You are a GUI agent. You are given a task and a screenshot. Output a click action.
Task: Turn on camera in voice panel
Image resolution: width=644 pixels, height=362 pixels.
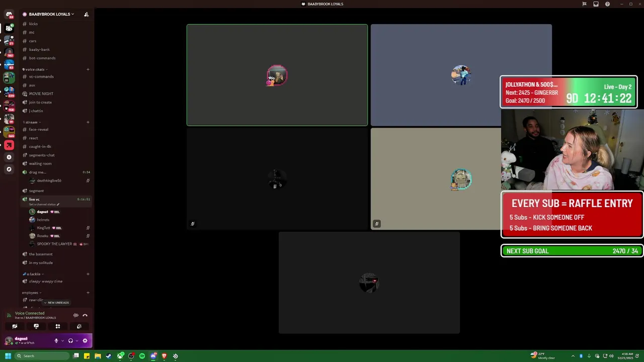(x=15, y=326)
